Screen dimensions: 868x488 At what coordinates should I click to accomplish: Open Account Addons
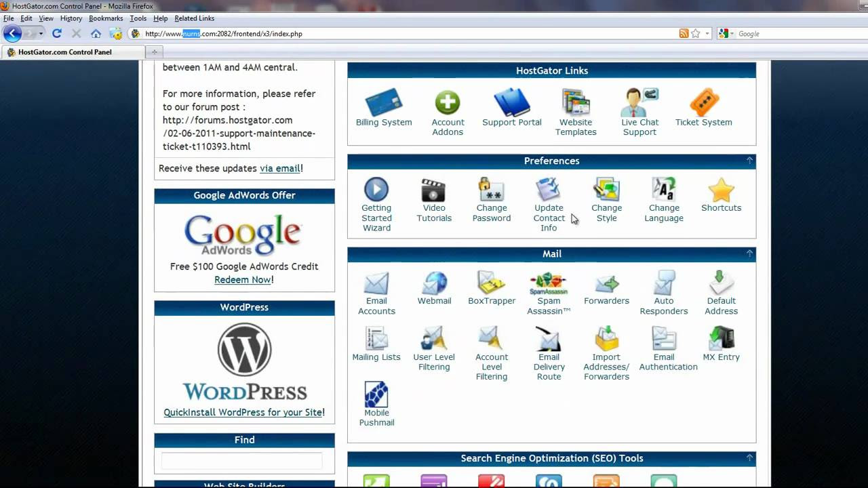click(x=448, y=113)
